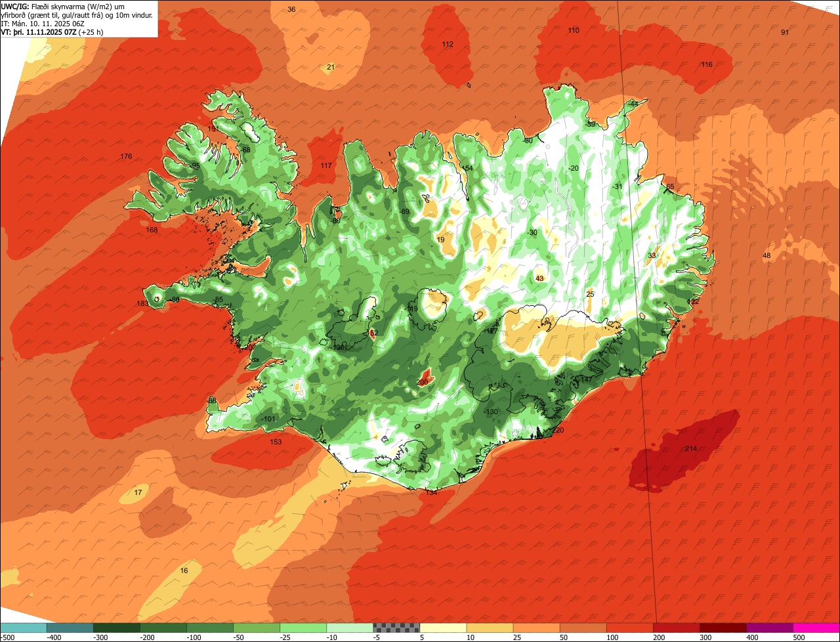Click the legend swatch between 300 and 400
This screenshot has height=642, width=840.
723,628
